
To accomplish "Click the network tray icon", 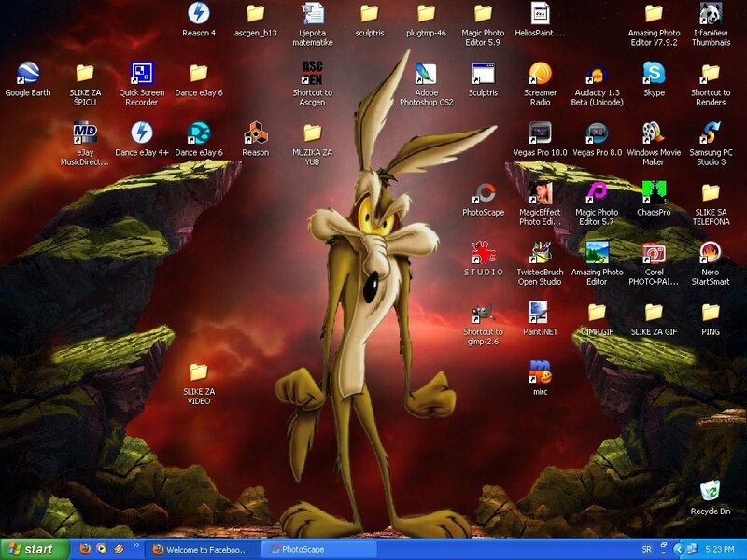I will click(x=691, y=549).
